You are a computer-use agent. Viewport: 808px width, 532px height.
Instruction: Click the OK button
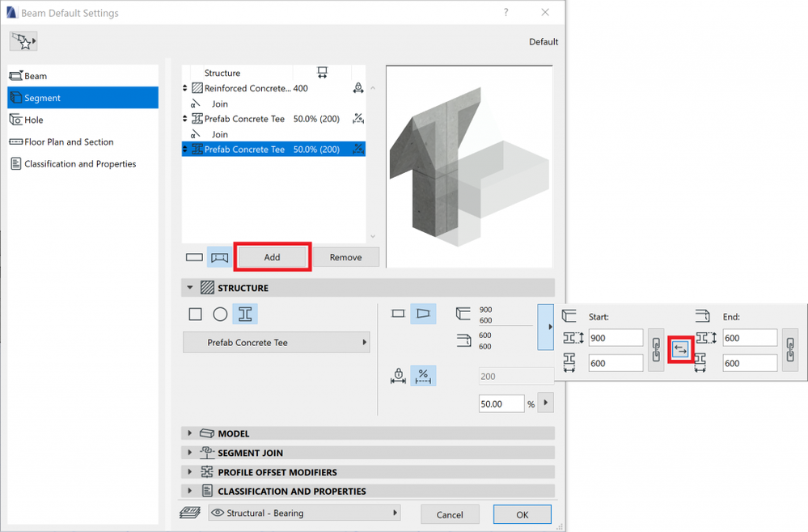(x=522, y=514)
